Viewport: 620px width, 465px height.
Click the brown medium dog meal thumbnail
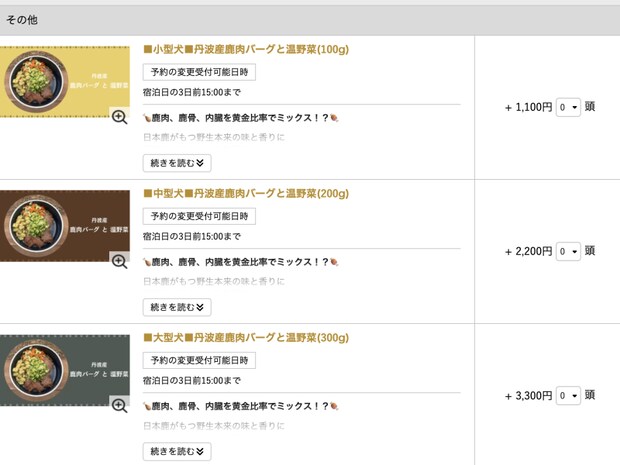60,226
